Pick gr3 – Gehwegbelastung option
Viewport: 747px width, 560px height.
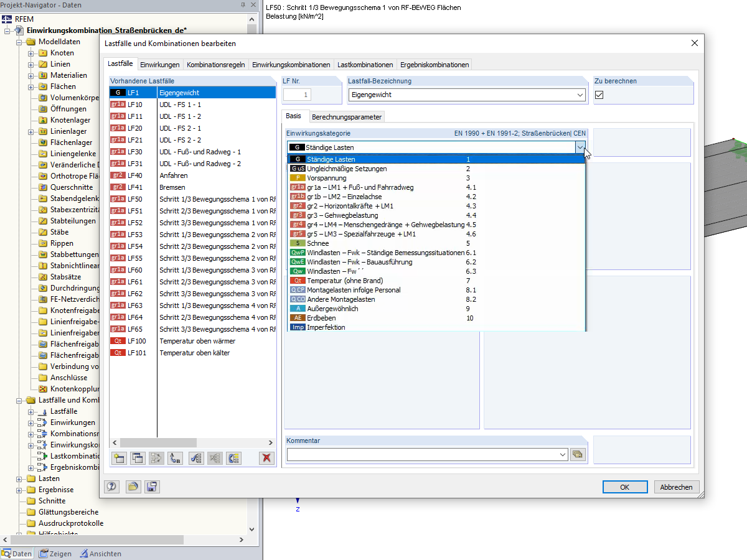(436, 215)
